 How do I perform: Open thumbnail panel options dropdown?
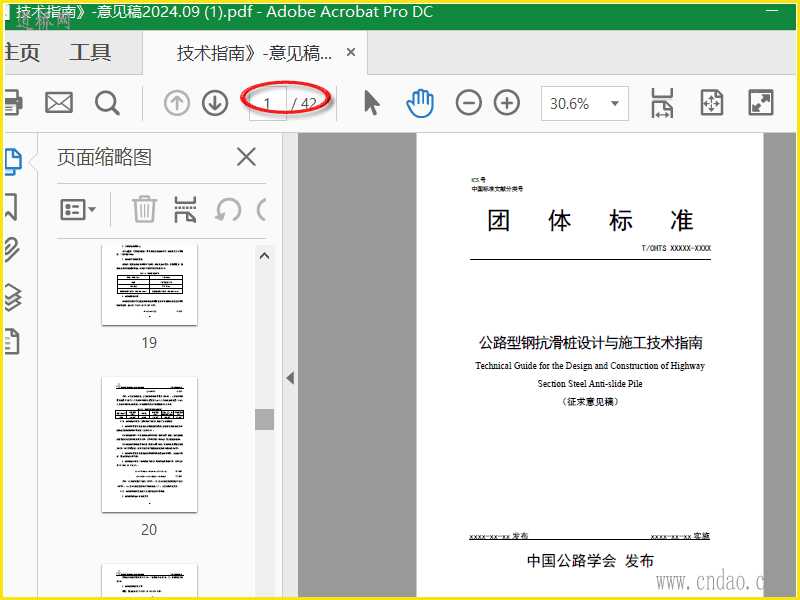click(78, 209)
